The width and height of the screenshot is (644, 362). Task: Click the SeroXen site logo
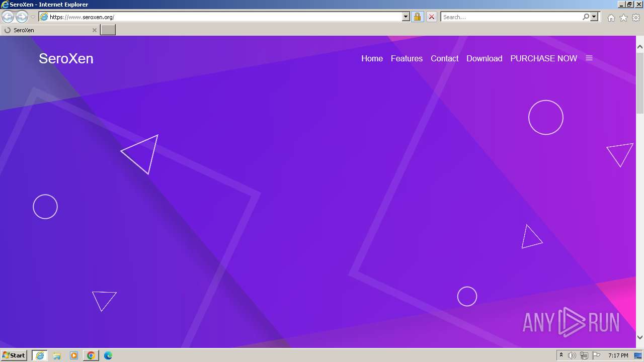pyautogui.click(x=66, y=58)
